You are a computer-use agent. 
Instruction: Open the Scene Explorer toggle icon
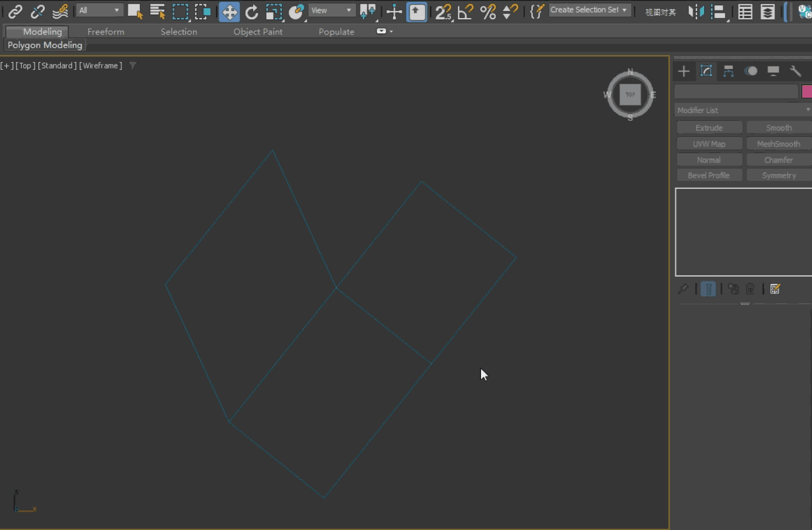(745, 11)
